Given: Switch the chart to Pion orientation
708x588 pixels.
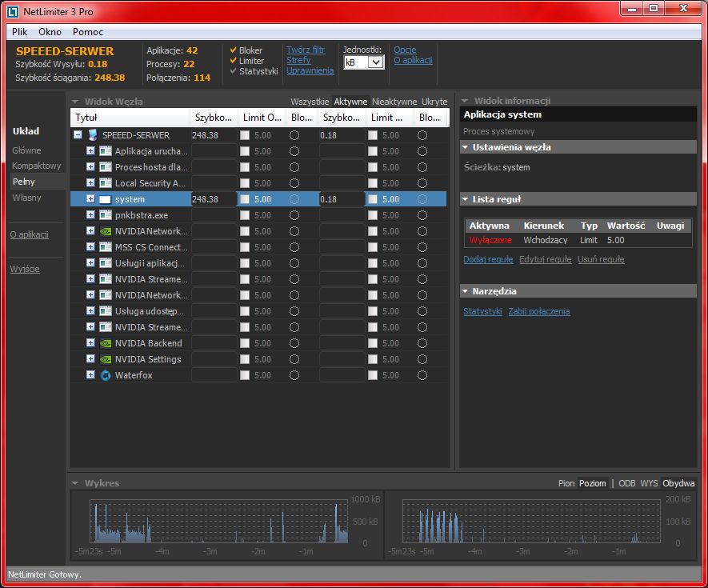Looking at the screenshot, I should (x=566, y=483).
